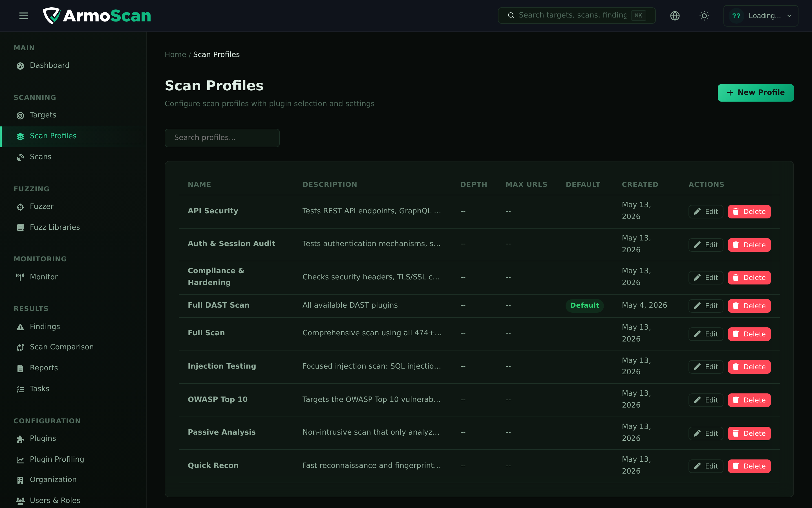Toggle the light/dark theme sun icon
This screenshot has height=508, width=812.
pyautogui.click(x=704, y=16)
